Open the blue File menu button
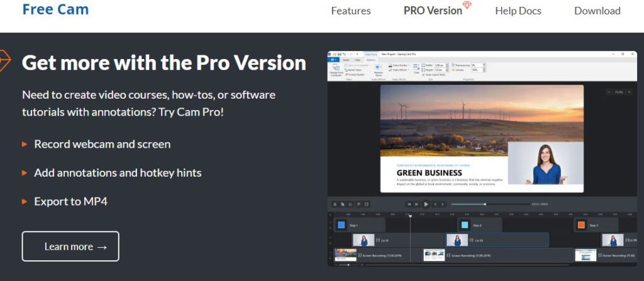The image size is (644, 281). click(333, 60)
